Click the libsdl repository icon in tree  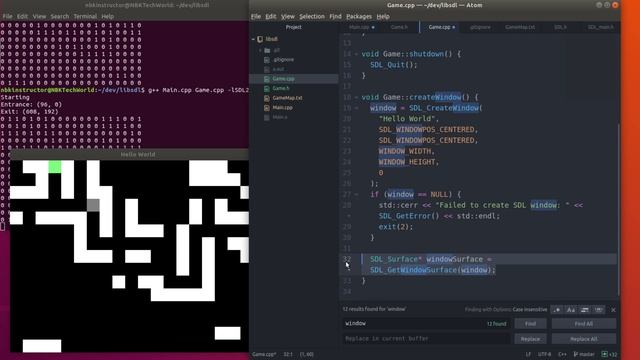(x=260, y=39)
